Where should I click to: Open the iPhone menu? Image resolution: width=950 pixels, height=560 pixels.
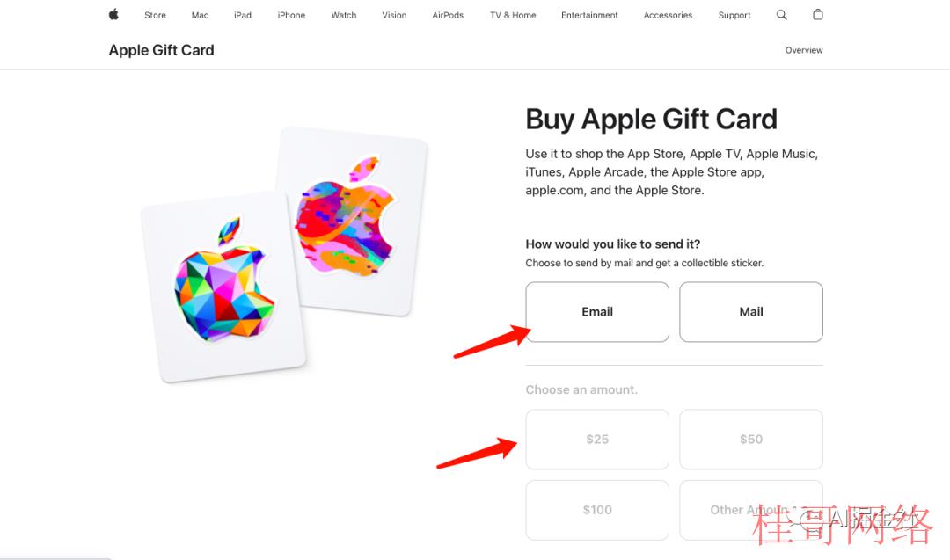pos(291,15)
